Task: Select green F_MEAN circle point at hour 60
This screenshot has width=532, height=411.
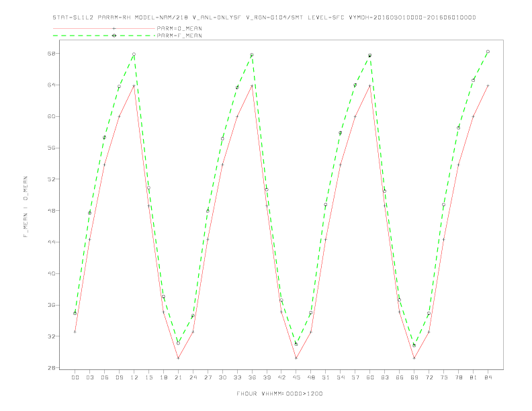Action: (x=370, y=55)
